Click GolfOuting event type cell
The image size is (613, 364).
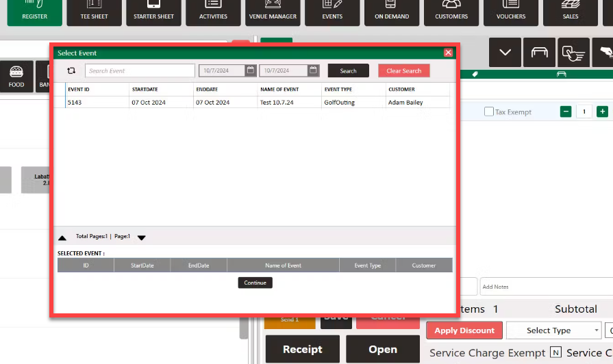pyautogui.click(x=353, y=103)
